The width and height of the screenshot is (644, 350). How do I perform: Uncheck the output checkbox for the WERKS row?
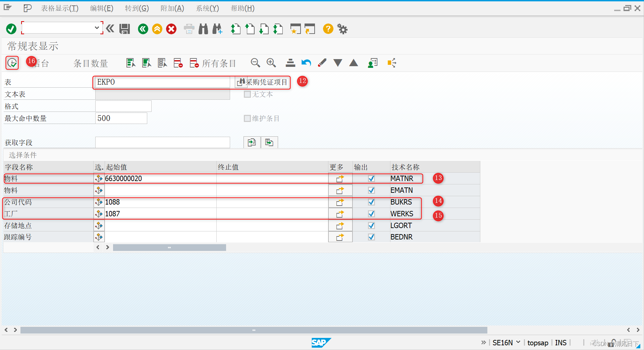pos(371,214)
